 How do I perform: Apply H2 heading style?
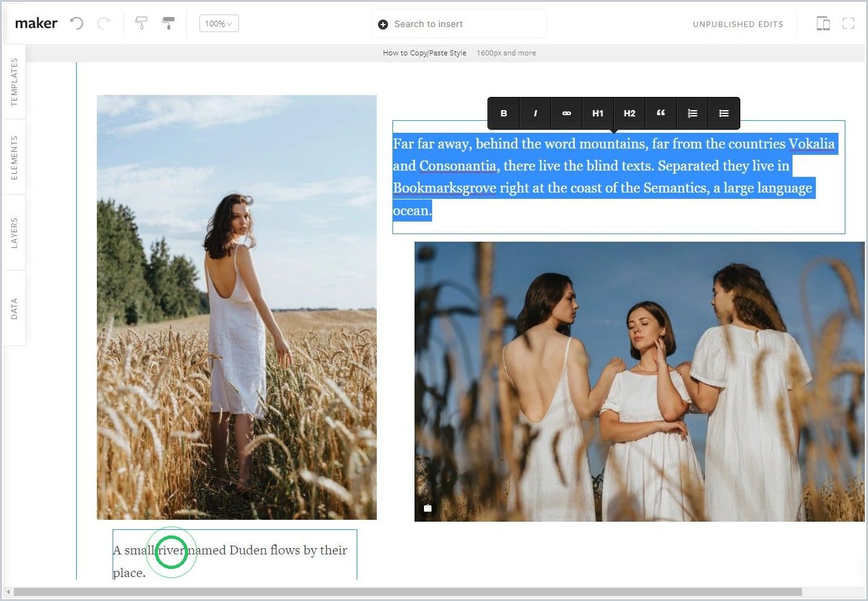630,113
